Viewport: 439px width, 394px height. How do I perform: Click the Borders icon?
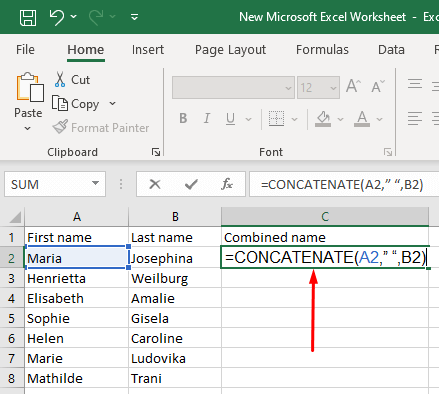click(276, 119)
